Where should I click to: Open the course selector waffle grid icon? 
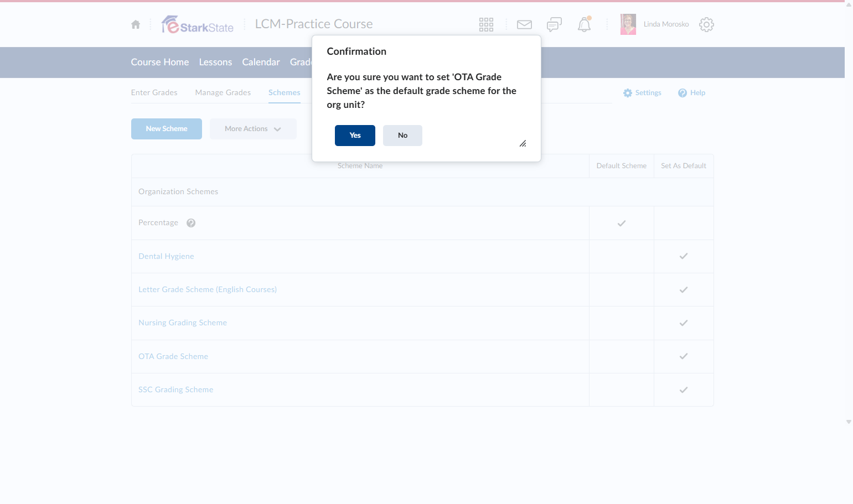tap(486, 24)
